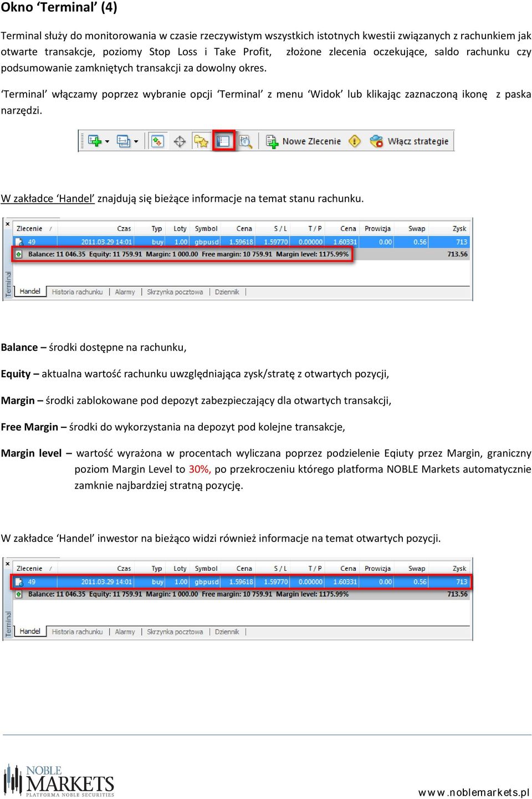Click the Terminal icon in toolbar
532x799 pixels.
[x=223, y=141]
